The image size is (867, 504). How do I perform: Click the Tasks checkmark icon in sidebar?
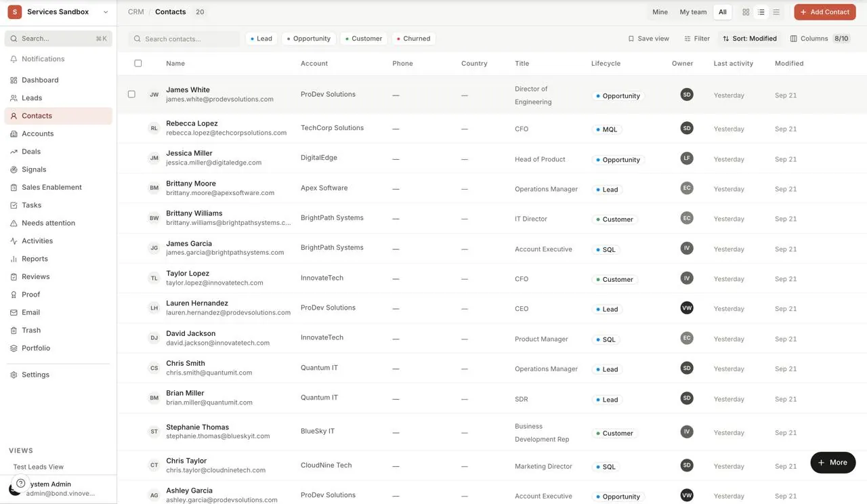point(14,205)
